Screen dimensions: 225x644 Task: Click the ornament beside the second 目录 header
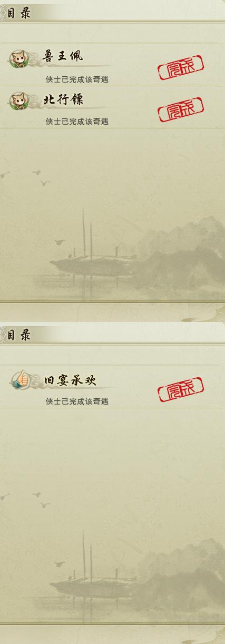click(x=3, y=335)
